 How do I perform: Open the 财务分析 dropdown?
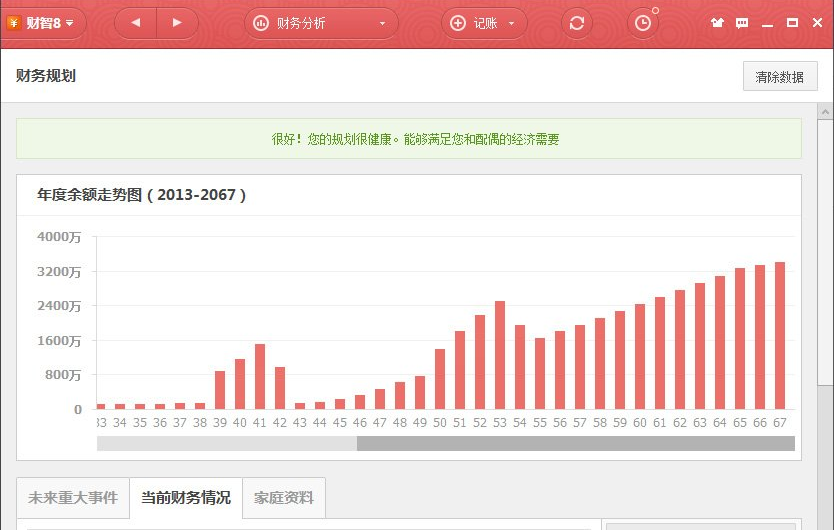coord(321,23)
